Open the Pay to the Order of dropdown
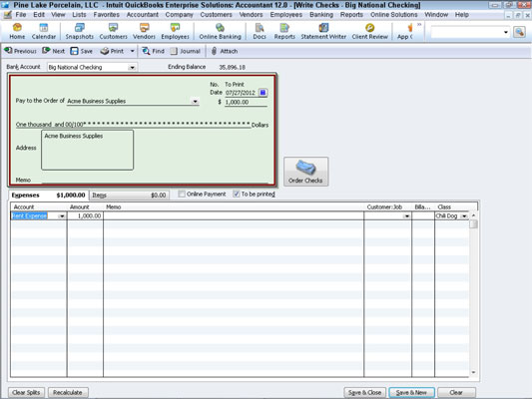The image size is (532, 399). click(195, 101)
